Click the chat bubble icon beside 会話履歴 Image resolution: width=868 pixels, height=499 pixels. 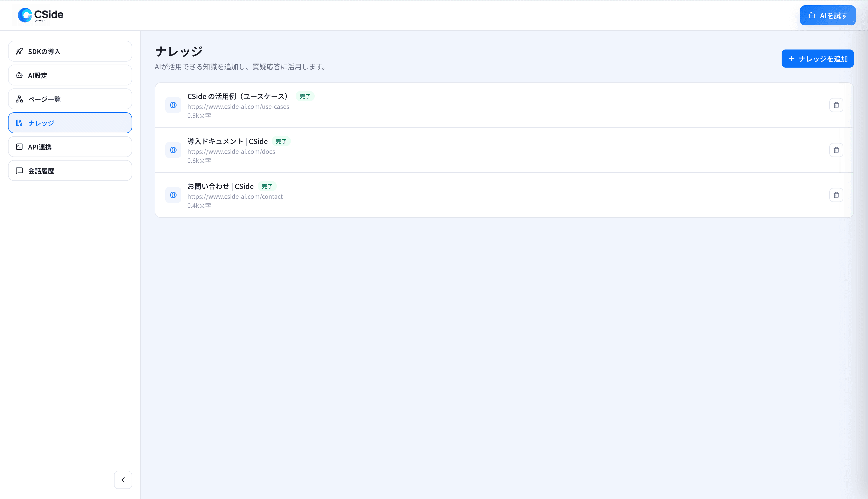(x=20, y=171)
